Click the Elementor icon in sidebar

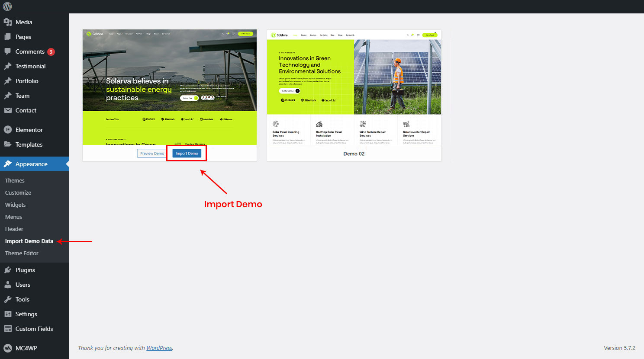[8, 130]
